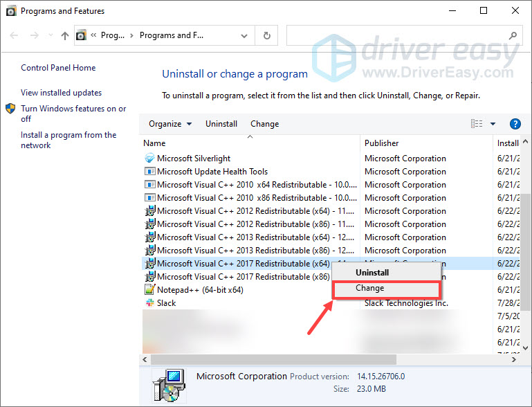Click the Microsoft Silverlight icon

[149, 159]
